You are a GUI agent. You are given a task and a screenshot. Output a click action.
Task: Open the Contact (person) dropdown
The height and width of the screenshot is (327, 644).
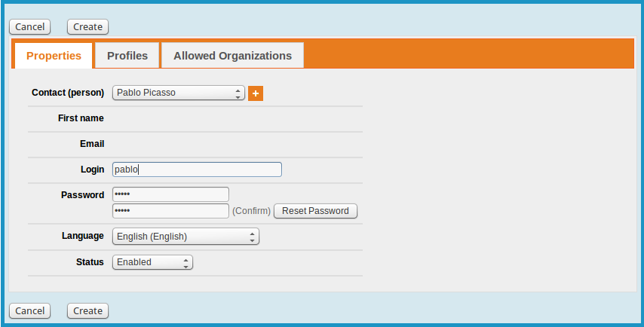point(178,93)
